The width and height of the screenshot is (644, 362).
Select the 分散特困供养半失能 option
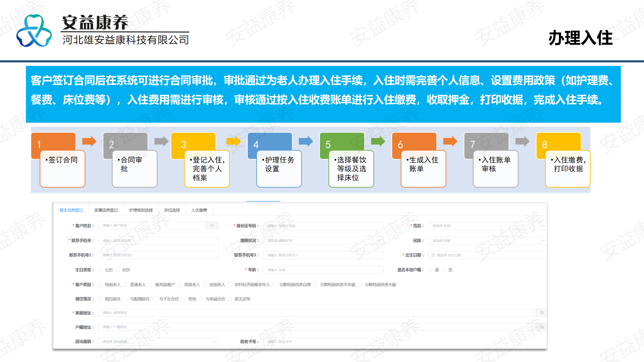pyautogui.click(x=315, y=285)
